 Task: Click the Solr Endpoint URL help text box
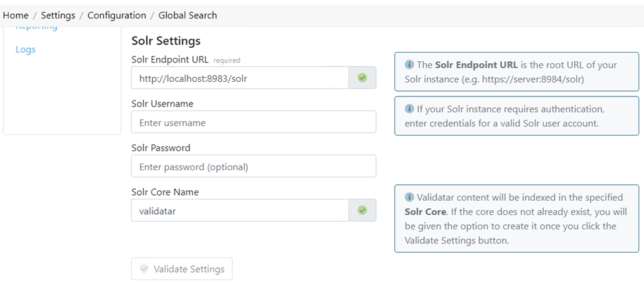(x=517, y=71)
